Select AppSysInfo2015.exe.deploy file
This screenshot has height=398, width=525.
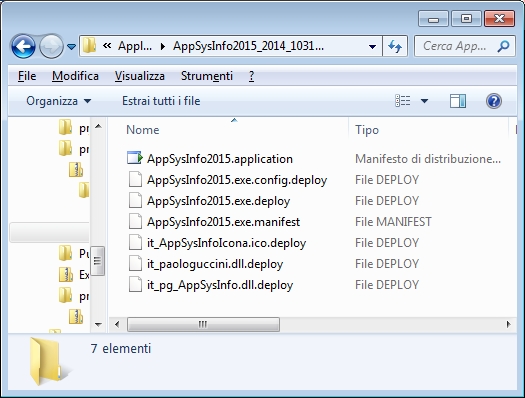(218, 201)
